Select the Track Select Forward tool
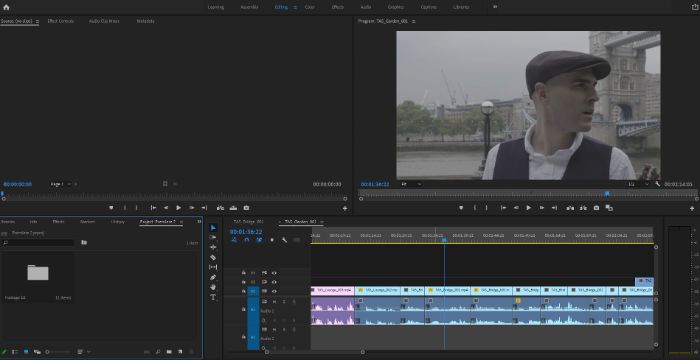Image resolution: width=700 pixels, height=360 pixels. [213, 237]
